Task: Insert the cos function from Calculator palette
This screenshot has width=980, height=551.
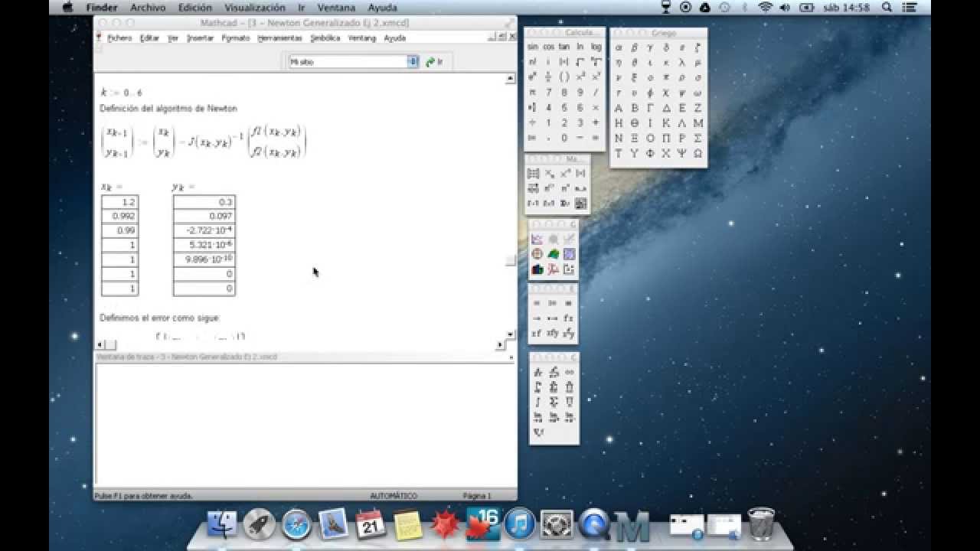Action: [x=548, y=47]
